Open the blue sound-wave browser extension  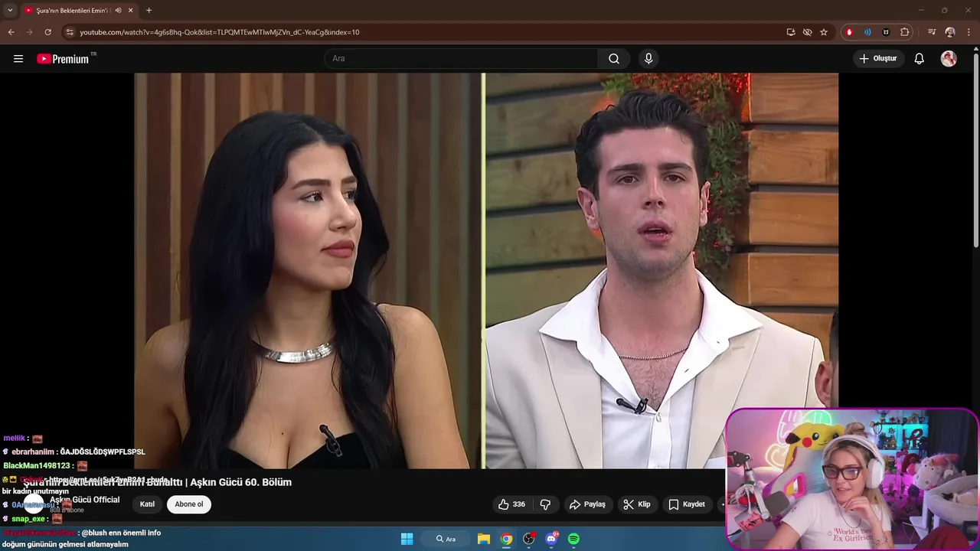tap(867, 32)
